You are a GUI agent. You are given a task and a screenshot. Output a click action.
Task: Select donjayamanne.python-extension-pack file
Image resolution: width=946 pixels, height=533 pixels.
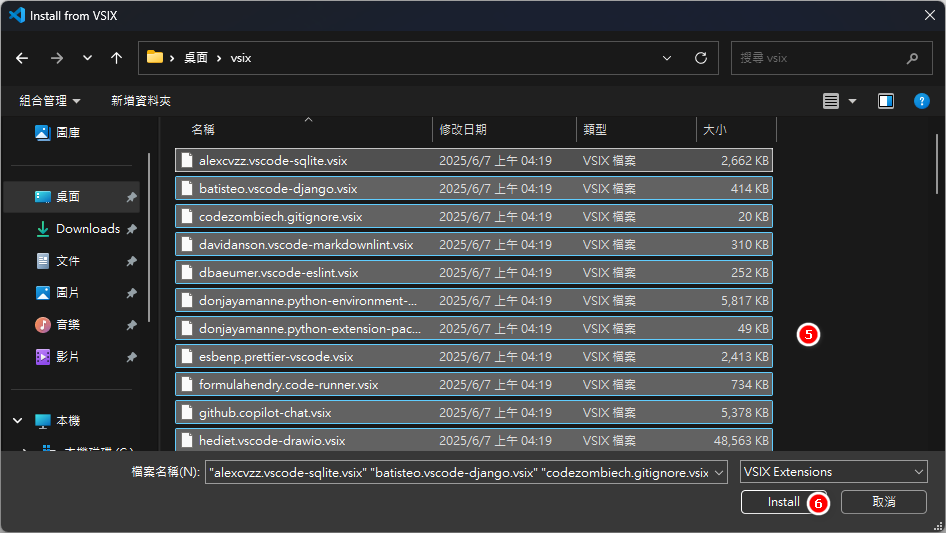(474, 328)
